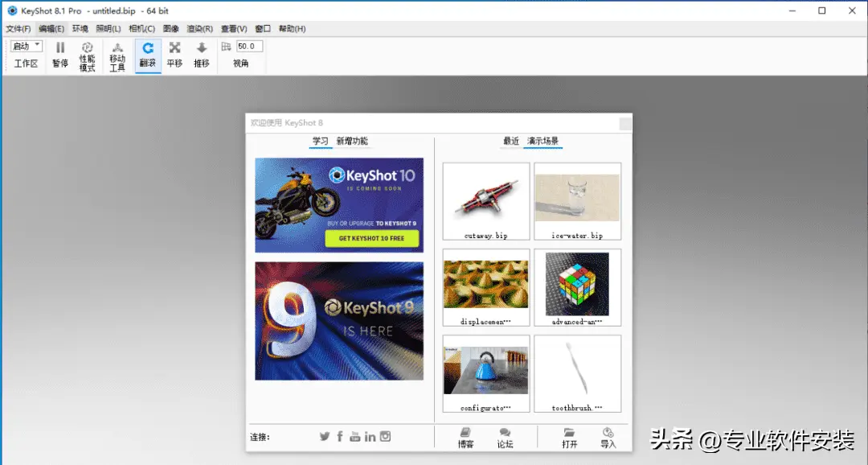The height and width of the screenshot is (465, 868).
Task: Click the Import (导入) icon
Action: [x=608, y=432]
